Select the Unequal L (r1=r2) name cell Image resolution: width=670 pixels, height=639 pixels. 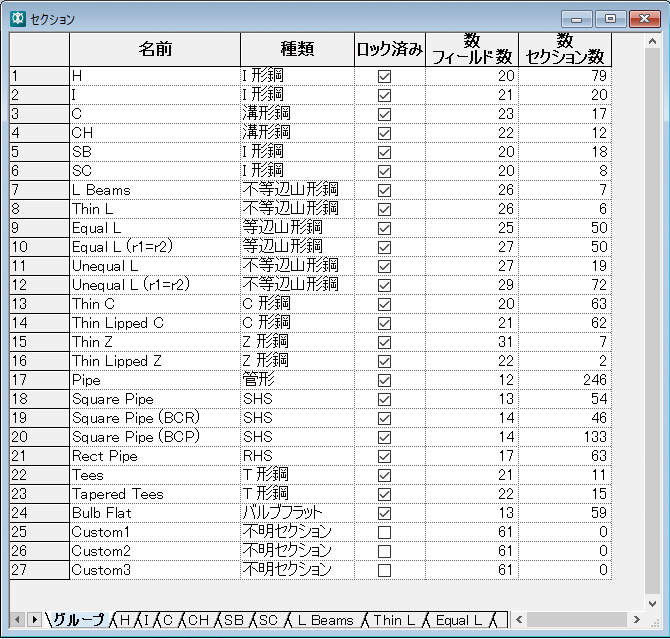(x=155, y=285)
